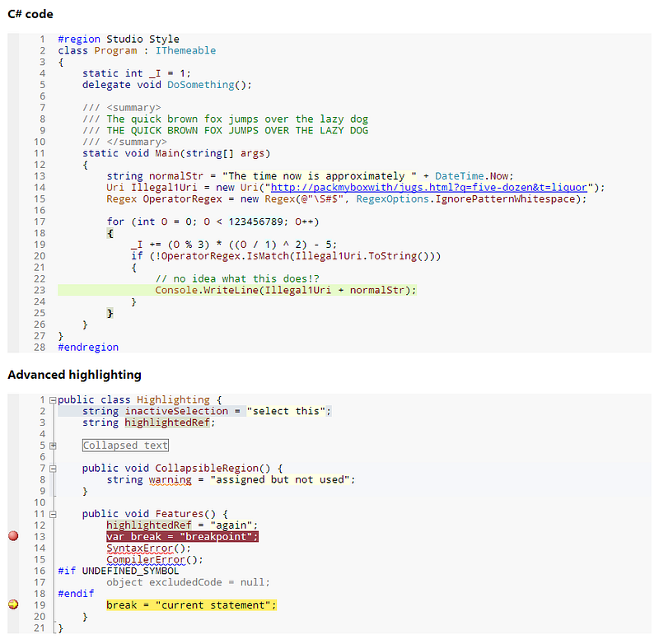659x644 pixels.
Task: Click the Program class name
Action: [x=115, y=50]
